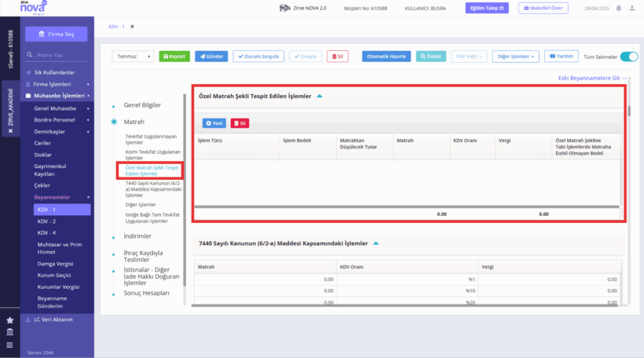This screenshot has height=358, width=644.
Task: Close the KDV - 1 tab
Action: coord(132,26)
